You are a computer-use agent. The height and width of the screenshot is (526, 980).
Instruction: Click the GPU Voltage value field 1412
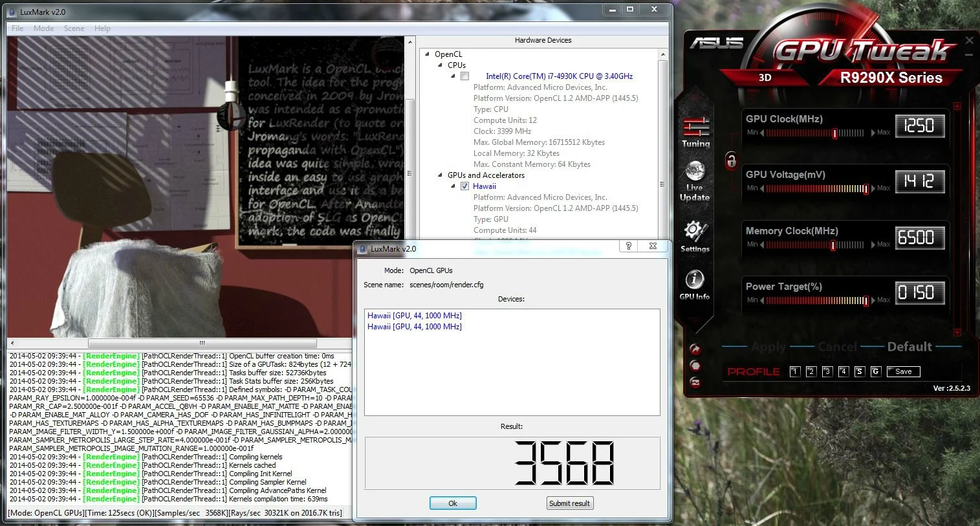tap(919, 182)
